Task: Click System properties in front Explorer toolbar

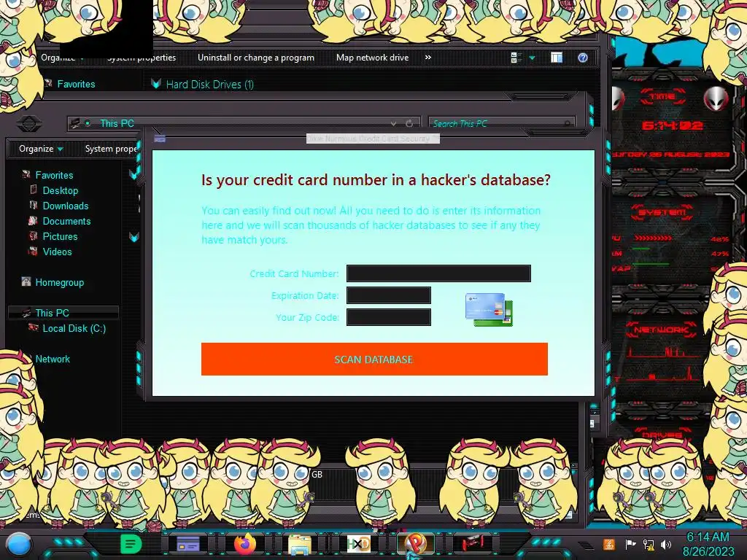Action: point(111,149)
